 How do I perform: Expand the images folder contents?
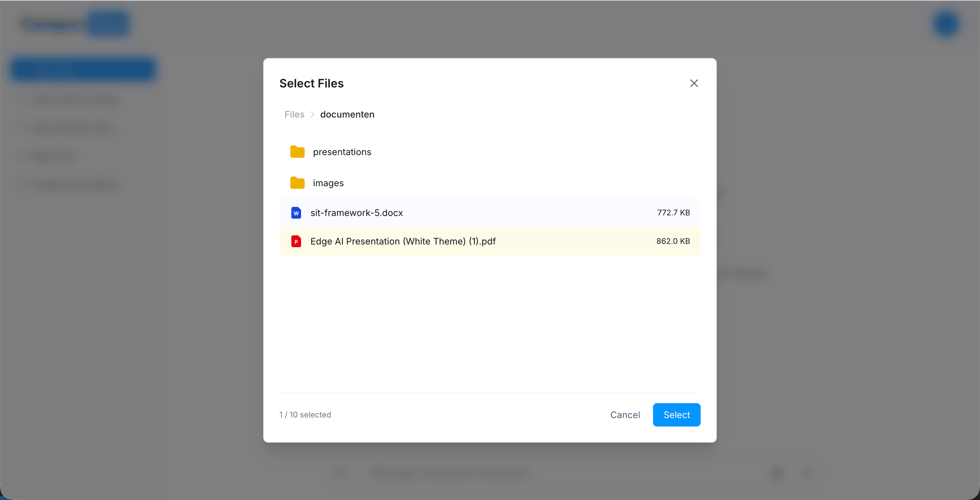tap(328, 183)
